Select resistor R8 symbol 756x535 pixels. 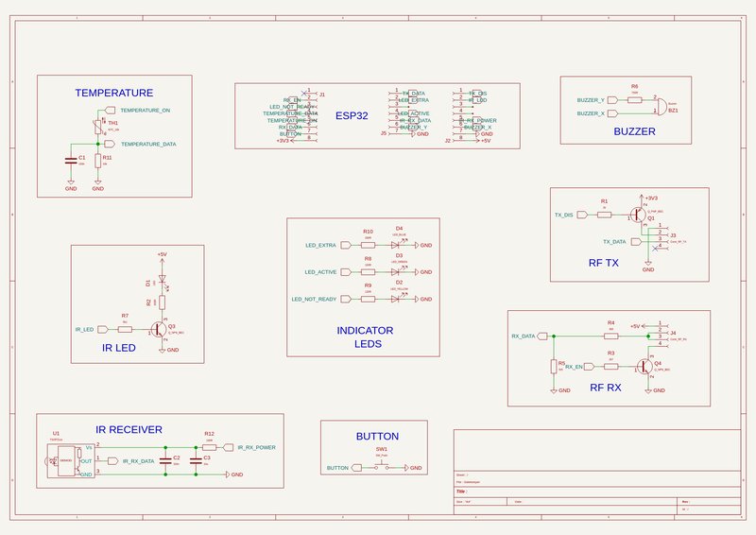[368, 272]
